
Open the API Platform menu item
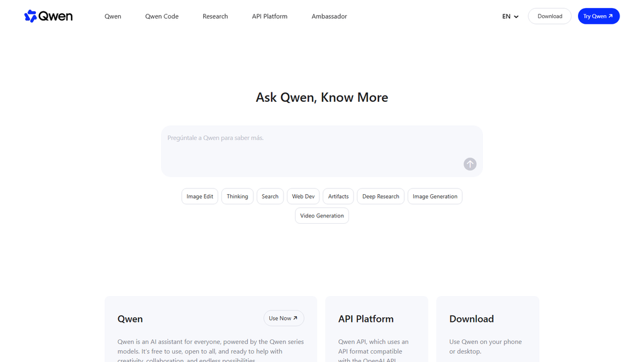click(269, 16)
